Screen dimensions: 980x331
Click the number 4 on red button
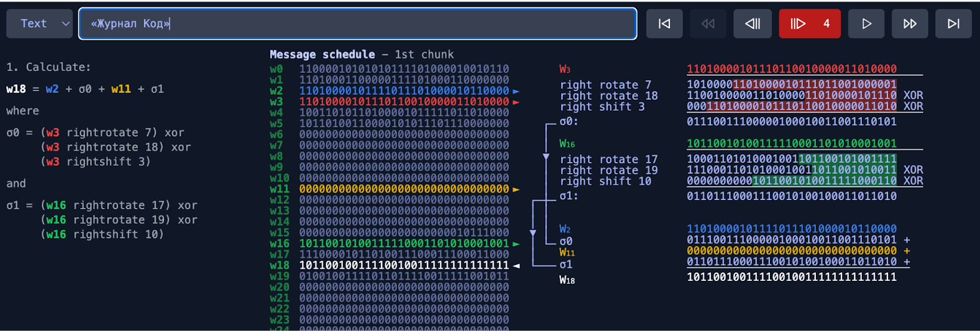point(826,24)
